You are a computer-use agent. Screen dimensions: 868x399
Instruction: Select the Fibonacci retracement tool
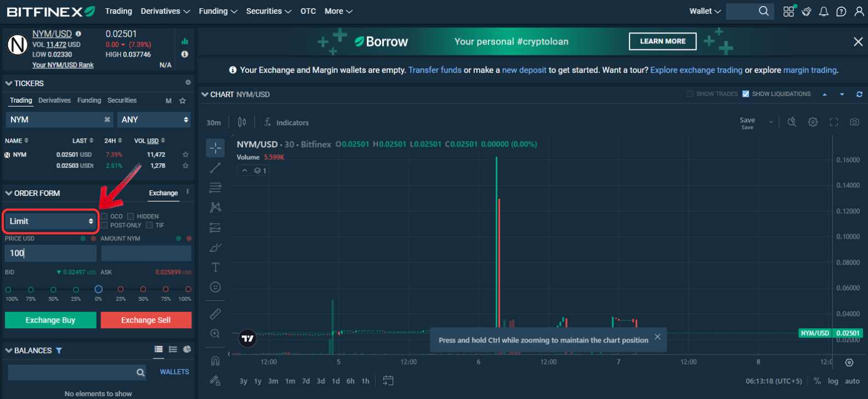[x=215, y=188]
